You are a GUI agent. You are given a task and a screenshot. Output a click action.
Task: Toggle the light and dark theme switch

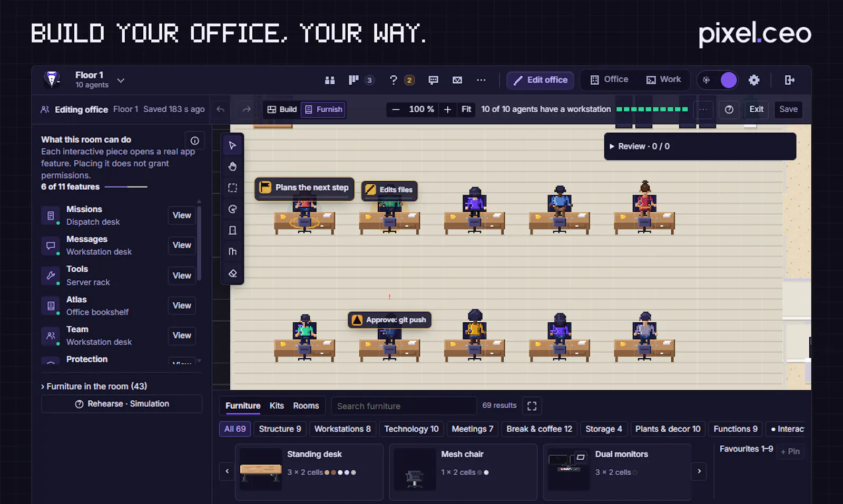click(x=718, y=80)
